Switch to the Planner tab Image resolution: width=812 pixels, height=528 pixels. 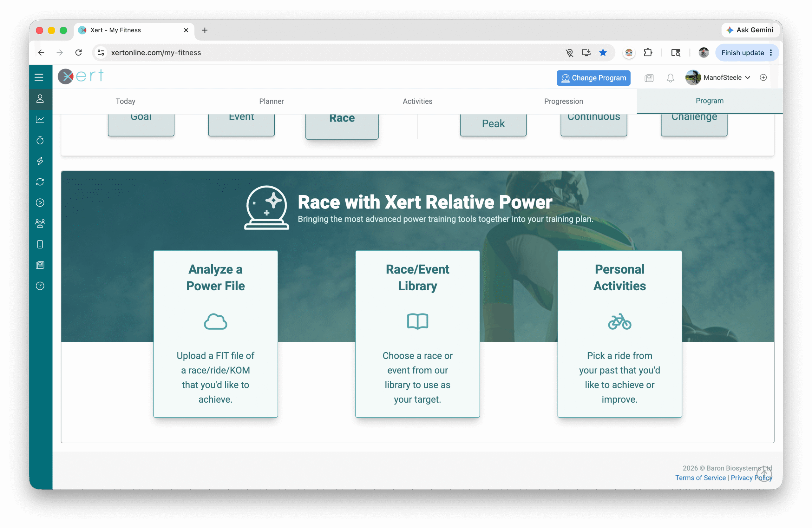(271, 101)
